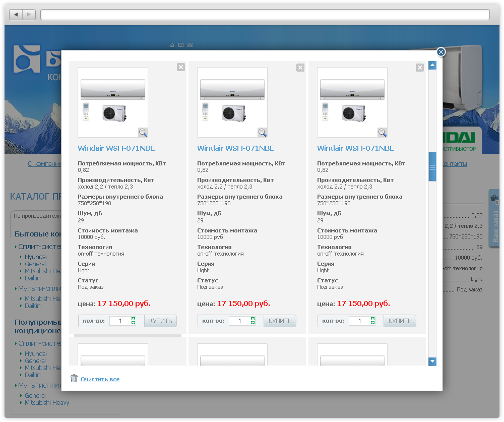
Task: Click the quantity field in the left card
Action: [120, 321]
